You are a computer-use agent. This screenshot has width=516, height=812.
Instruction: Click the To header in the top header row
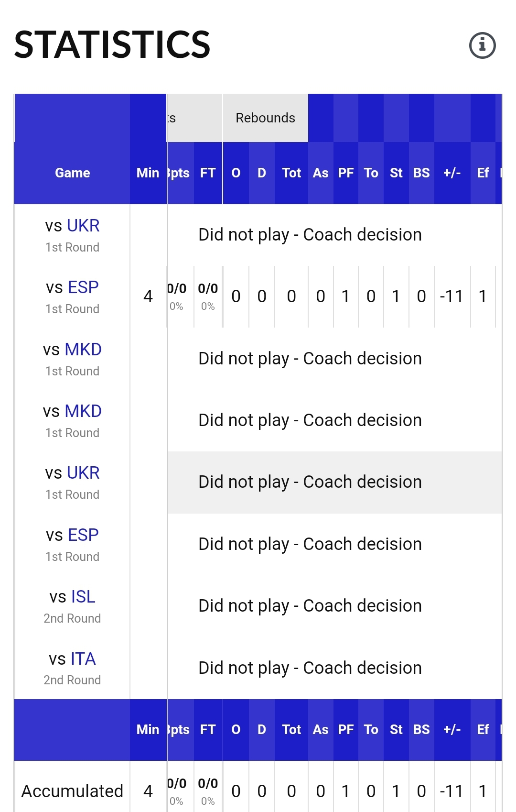coord(371,173)
